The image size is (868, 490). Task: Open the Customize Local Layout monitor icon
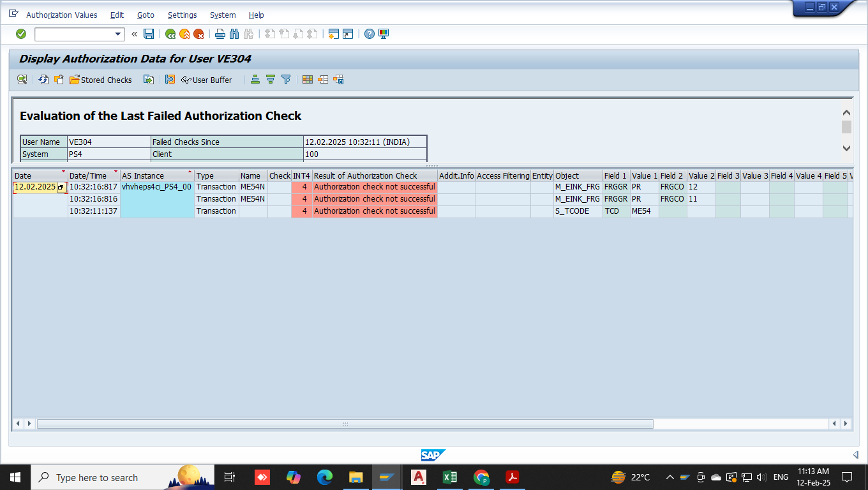384,34
